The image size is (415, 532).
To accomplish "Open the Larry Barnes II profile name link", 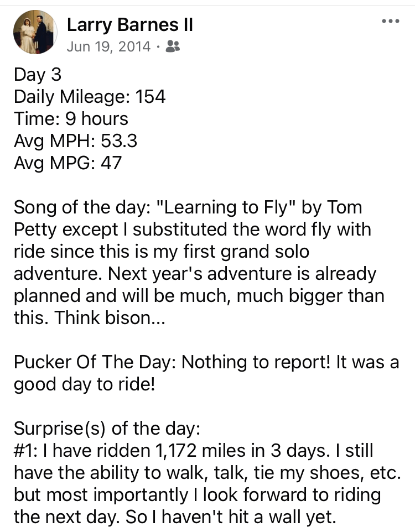I will 129,25.
